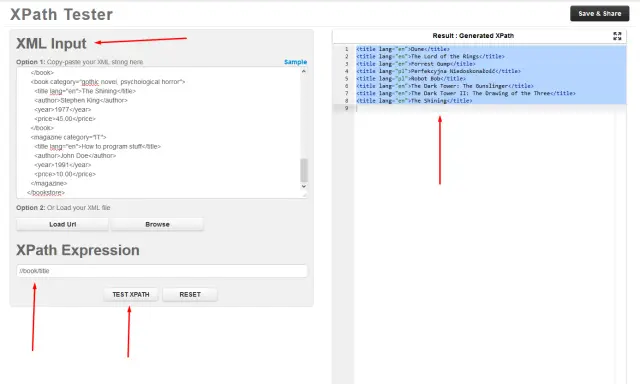Click the 'The Shining' title line in the XML input
This screenshot has width=640, height=384.
(85, 91)
